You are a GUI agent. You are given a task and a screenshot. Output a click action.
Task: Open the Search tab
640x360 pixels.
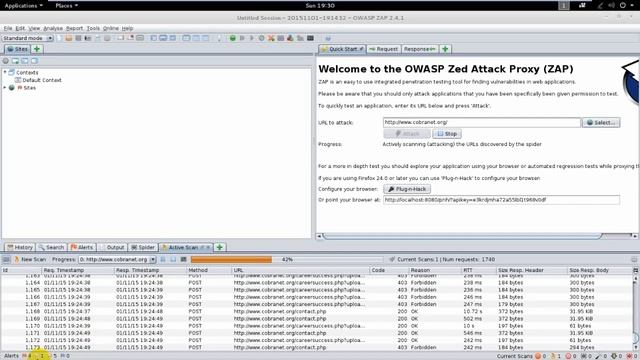coord(51,247)
